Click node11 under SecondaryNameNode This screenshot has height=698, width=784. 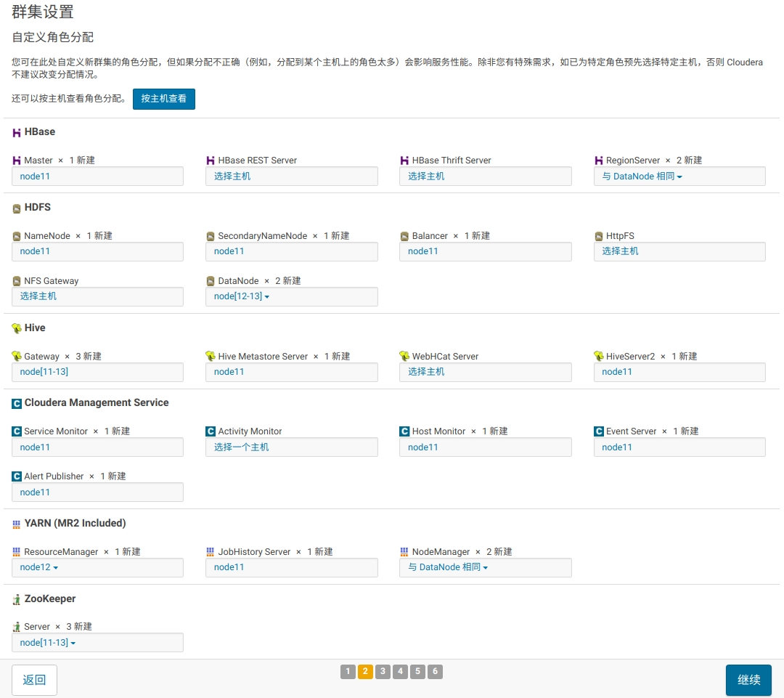229,251
